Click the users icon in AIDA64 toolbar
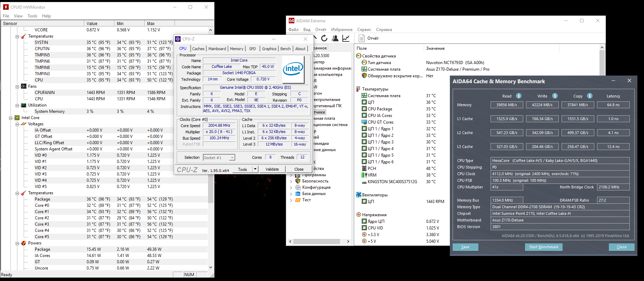The height and width of the screenshot is (281, 644). [x=335, y=38]
